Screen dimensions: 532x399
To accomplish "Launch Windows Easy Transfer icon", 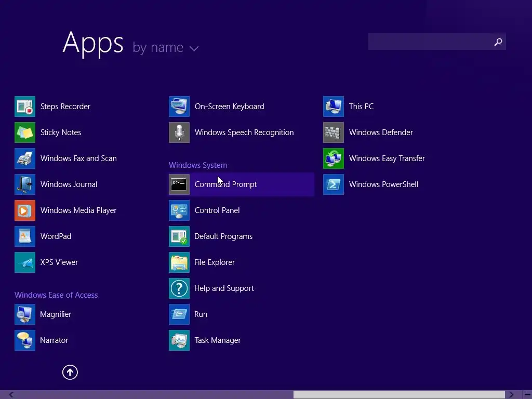I will click(334, 158).
